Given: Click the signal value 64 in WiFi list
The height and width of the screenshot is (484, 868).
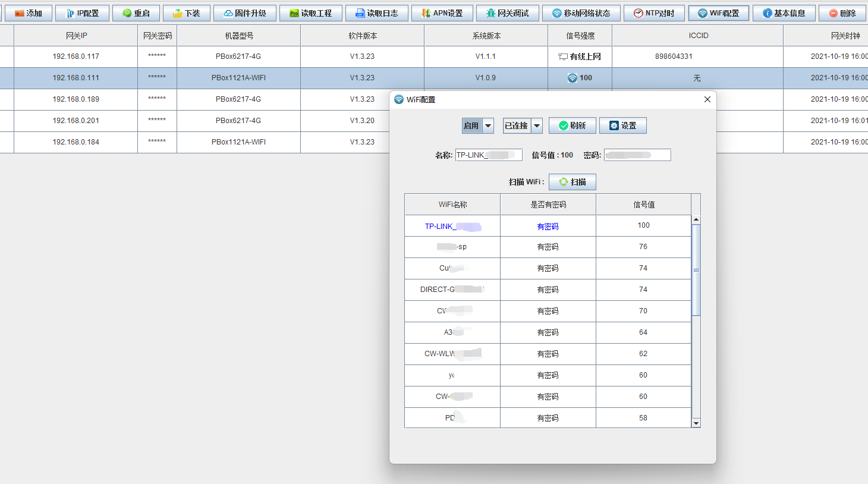Looking at the screenshot, I should coord(643,332).
